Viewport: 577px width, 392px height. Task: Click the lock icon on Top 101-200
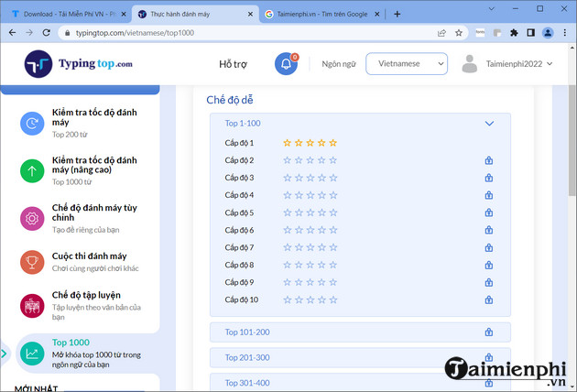(x=489, y=332)
